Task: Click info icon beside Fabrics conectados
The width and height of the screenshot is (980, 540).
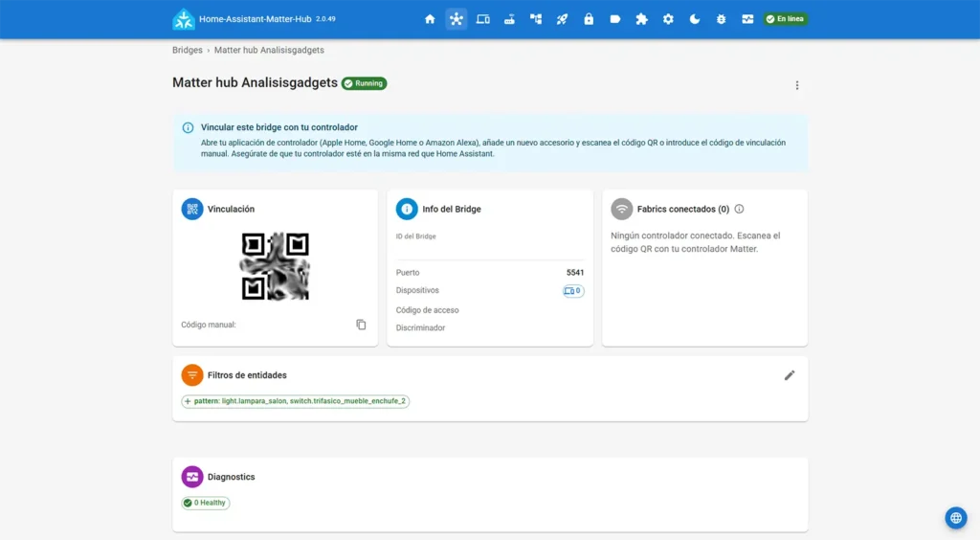Action: tap(740, 209)
